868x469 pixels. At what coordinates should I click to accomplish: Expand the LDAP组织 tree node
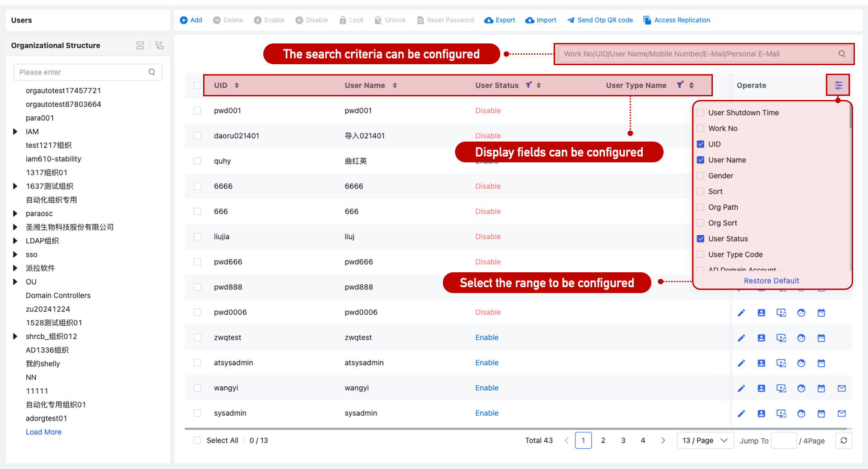(x=15, y=241)
